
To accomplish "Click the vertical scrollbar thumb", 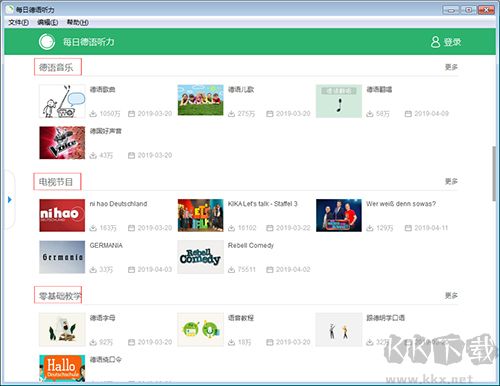I will pyautogui.click(x=494, y=173).
